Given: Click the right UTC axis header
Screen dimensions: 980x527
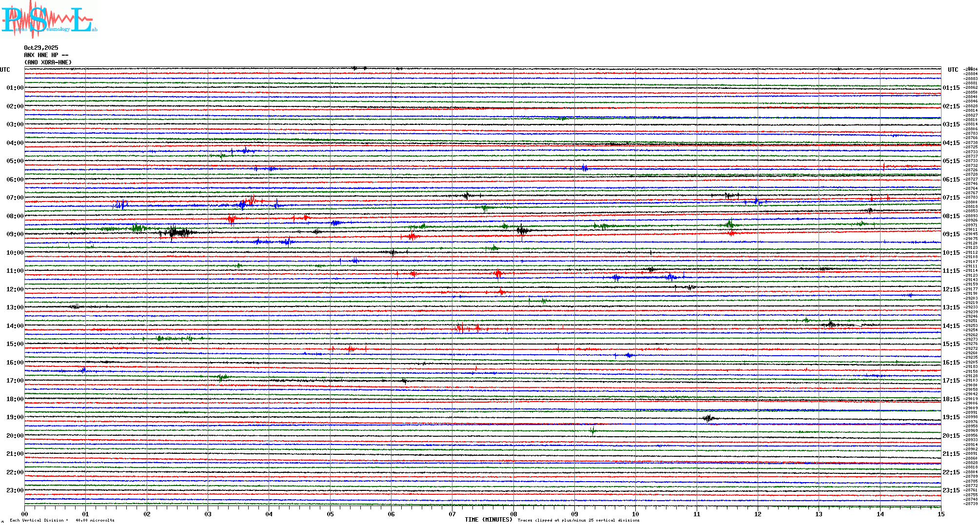Looking at the screenshot, I should (953, 70).
